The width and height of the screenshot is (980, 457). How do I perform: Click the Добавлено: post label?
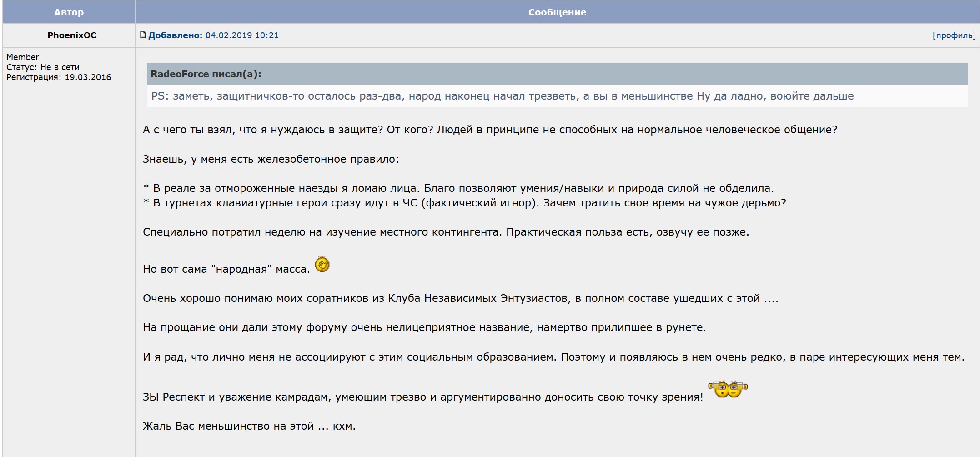pos(175,35)
